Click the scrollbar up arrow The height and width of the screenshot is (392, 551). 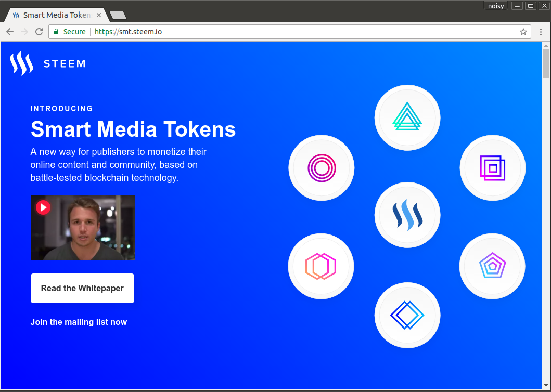[x=546, y=46]
